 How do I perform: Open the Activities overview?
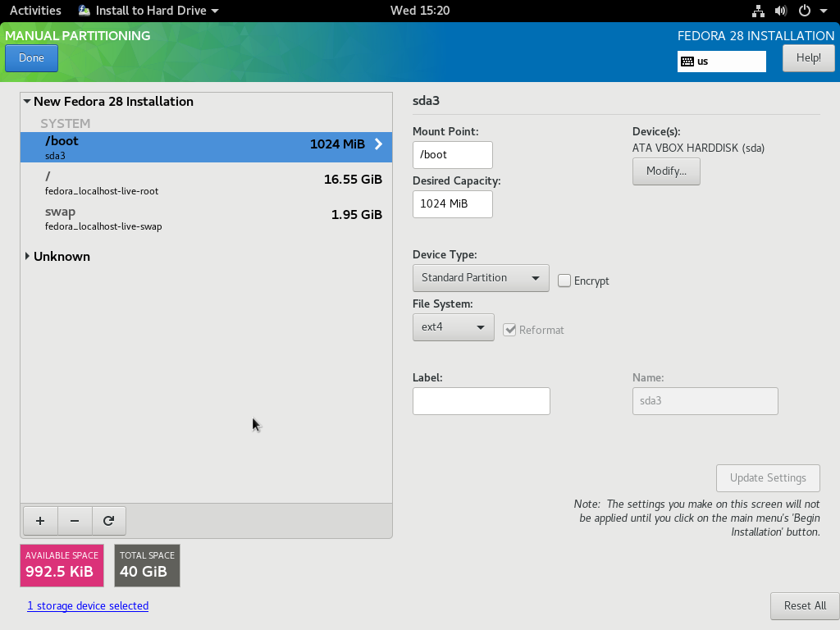click(35, 11)
